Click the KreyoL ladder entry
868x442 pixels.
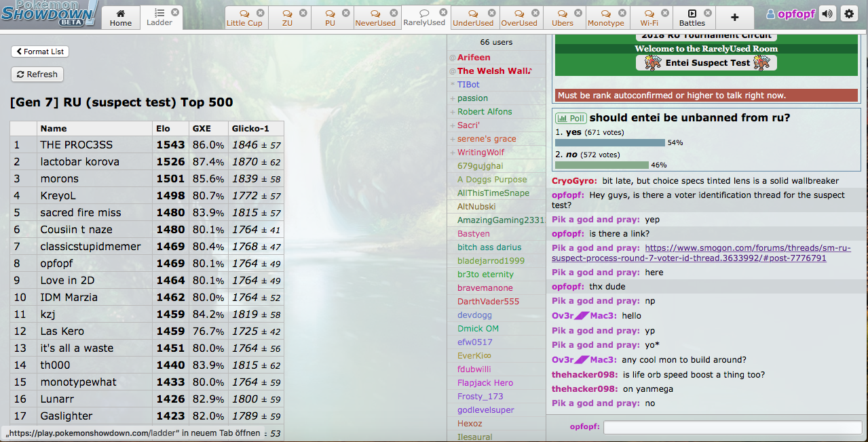[x=147, y=196]
